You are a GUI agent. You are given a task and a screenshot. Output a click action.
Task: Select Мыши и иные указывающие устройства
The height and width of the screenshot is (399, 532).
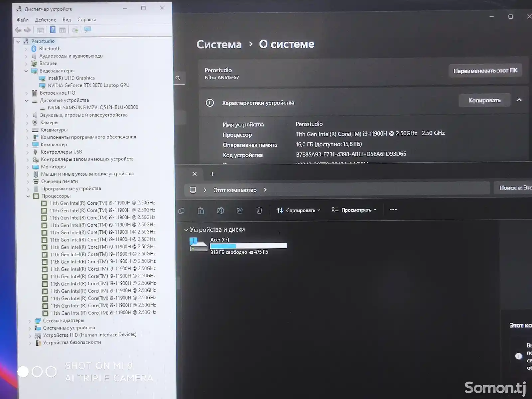pos(87,174)
